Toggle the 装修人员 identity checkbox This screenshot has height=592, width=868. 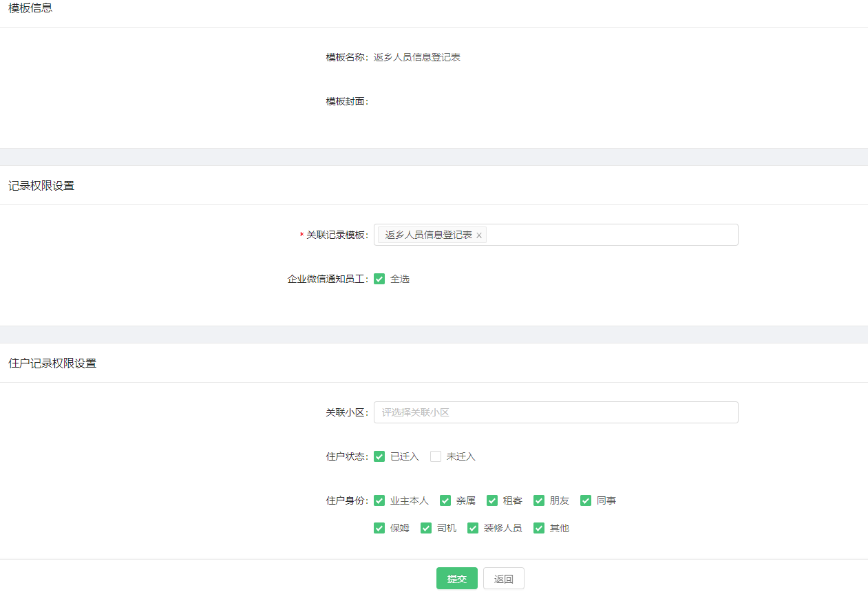click(473, 528)
